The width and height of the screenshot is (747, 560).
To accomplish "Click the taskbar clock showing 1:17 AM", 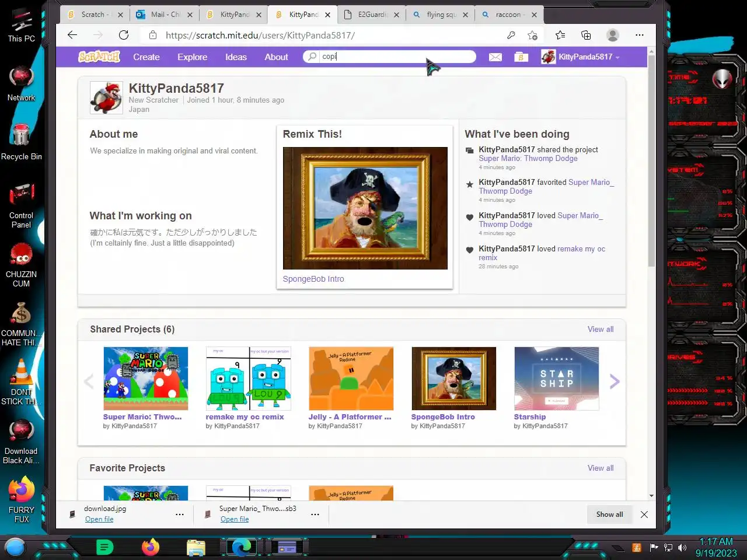I will [x=716, y=547].
